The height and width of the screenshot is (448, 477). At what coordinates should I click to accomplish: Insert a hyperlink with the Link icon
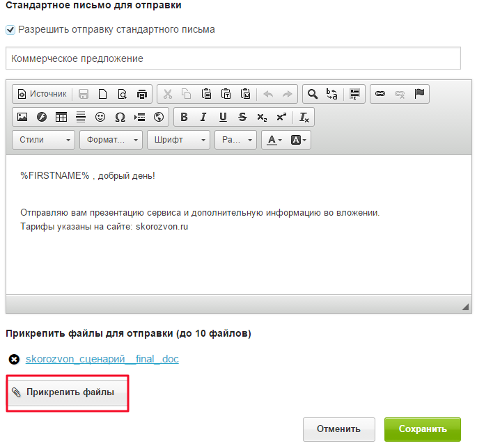(380, 94)
